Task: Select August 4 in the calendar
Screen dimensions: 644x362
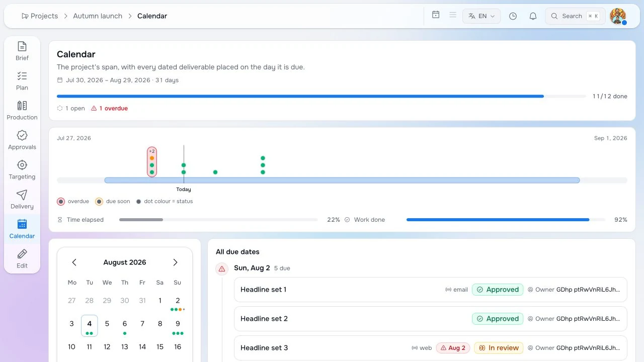Action: 90,326
